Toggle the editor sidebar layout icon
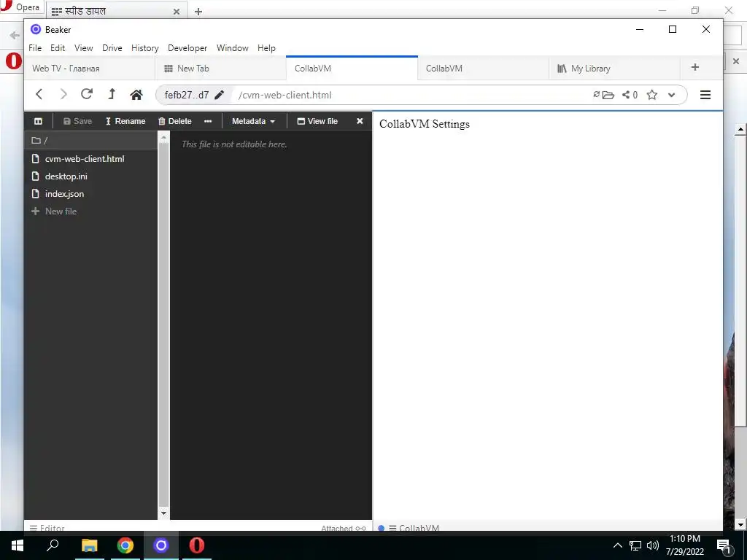 [x=38, y=121]
